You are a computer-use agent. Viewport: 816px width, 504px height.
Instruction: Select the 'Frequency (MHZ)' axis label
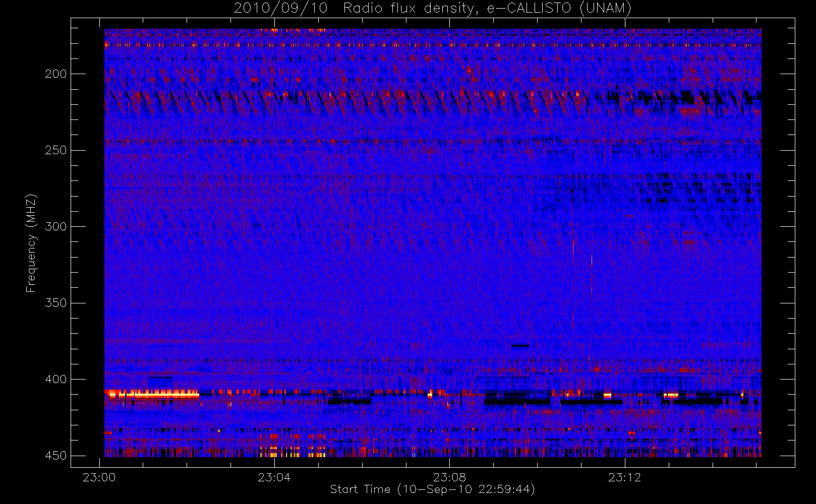pos(31,243)
